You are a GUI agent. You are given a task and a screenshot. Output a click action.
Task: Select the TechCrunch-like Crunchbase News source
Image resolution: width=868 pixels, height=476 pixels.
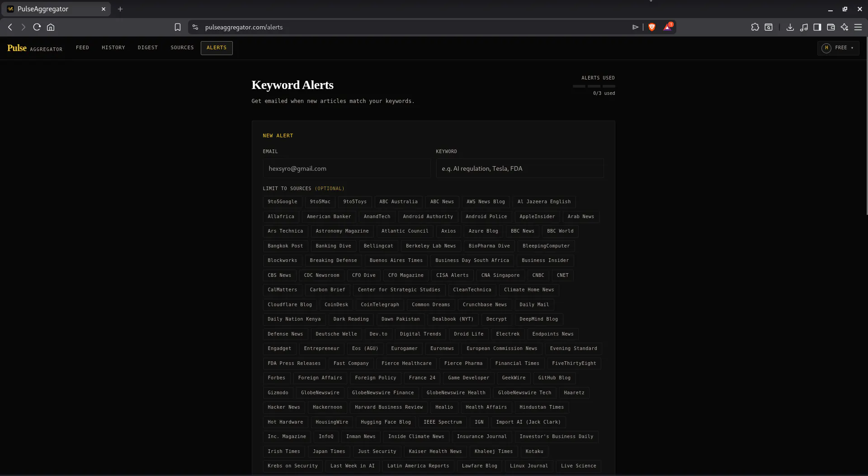pos(485,305)
